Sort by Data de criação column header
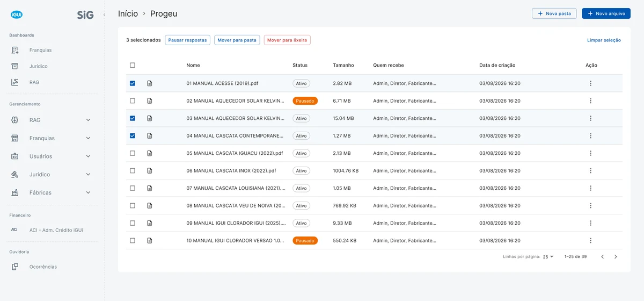This screenshot has height=301, width=644. (x=497, y=65)
